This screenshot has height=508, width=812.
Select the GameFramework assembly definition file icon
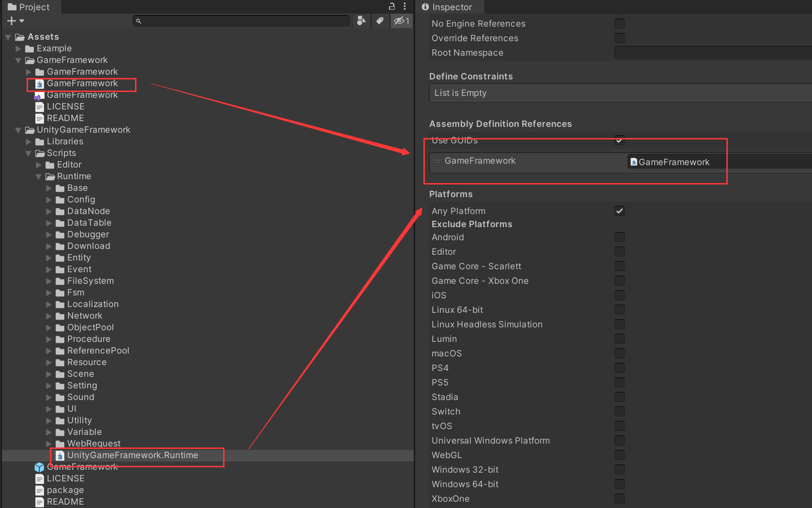coord(40,84)
